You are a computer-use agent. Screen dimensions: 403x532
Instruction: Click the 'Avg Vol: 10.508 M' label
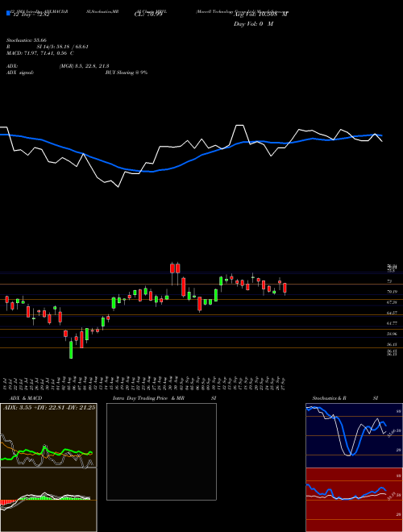tap(261, 15)
